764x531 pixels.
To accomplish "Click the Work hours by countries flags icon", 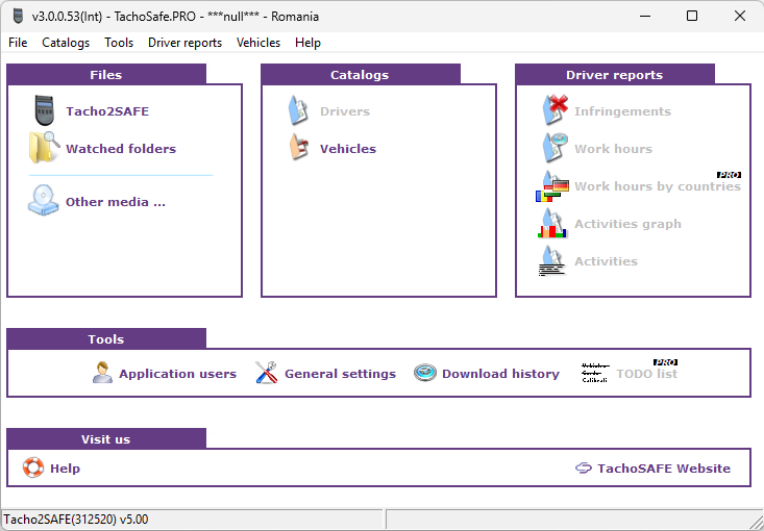I will [553, 186].
